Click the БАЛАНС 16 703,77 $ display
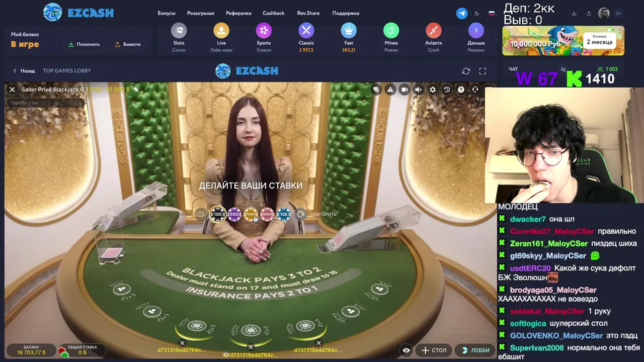The height and width of the screenshot is (362, 644). tap(31, 350)
